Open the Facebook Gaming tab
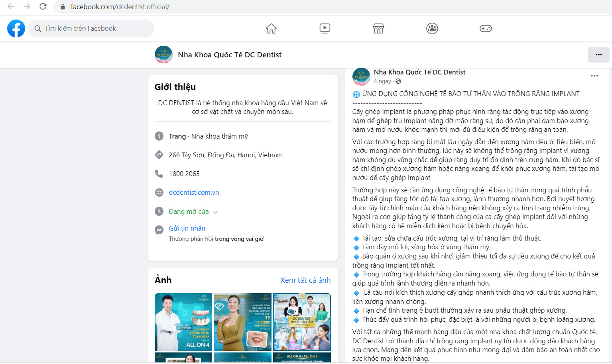 pyautogui.click(x=486, y=28)
